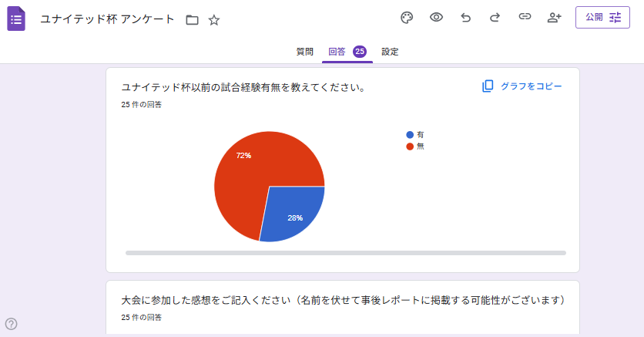
Task: Open the help question mark icon
Action: click(x=11, y=324)
